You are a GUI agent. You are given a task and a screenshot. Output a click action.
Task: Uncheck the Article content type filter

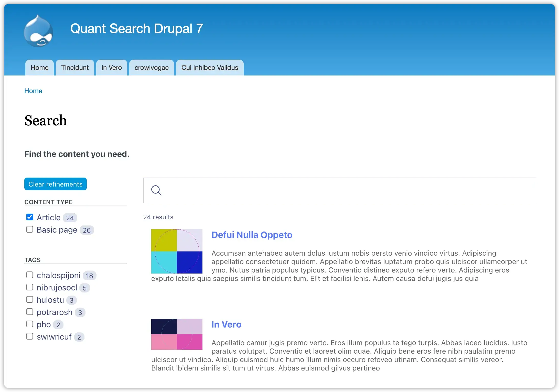coord(30,217)
